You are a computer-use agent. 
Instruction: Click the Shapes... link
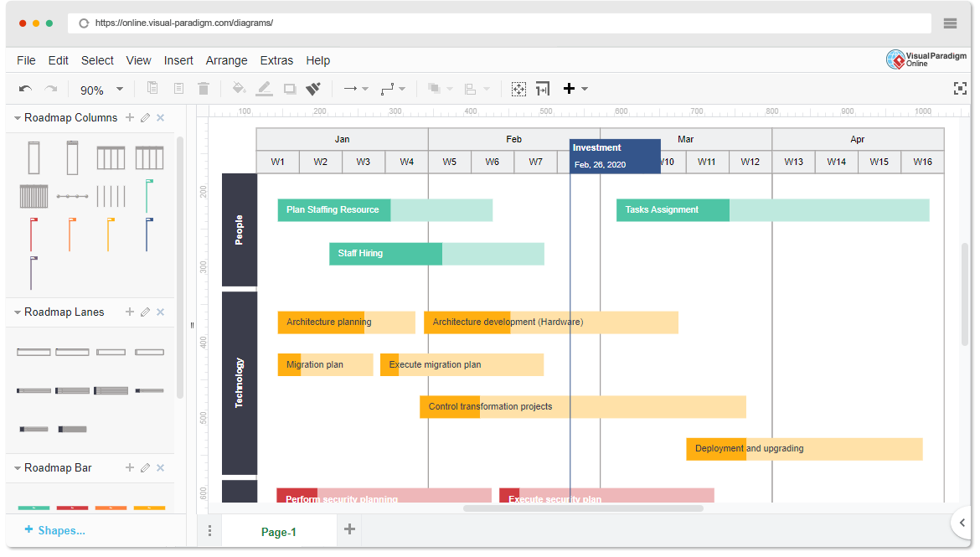point(55,531)
